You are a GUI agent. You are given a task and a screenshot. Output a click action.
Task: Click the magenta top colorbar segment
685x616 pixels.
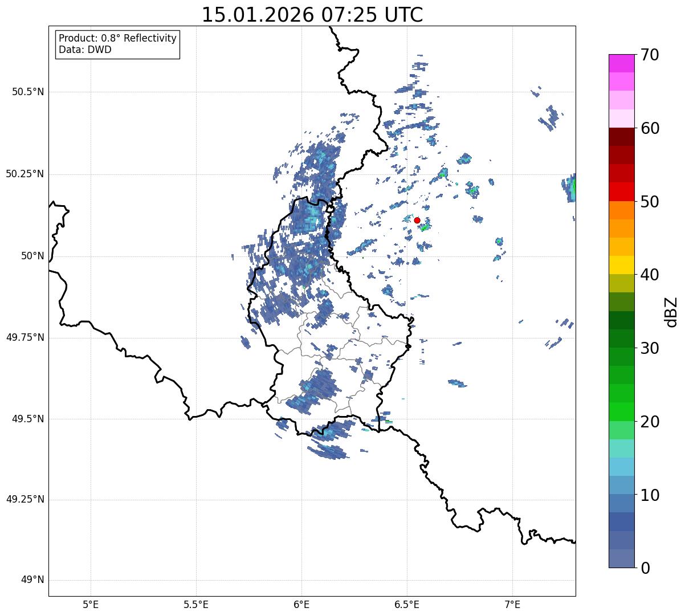621,63
